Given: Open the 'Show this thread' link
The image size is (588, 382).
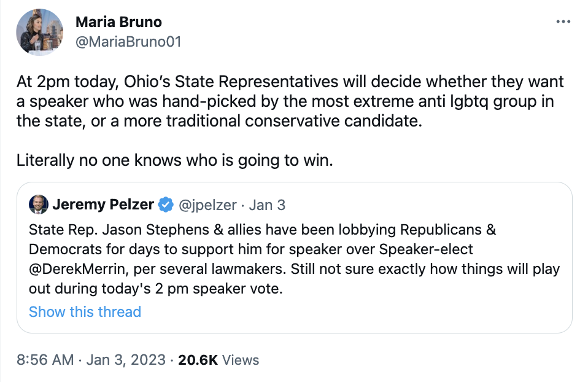Looking at the screenshot, I should [85, 311].
